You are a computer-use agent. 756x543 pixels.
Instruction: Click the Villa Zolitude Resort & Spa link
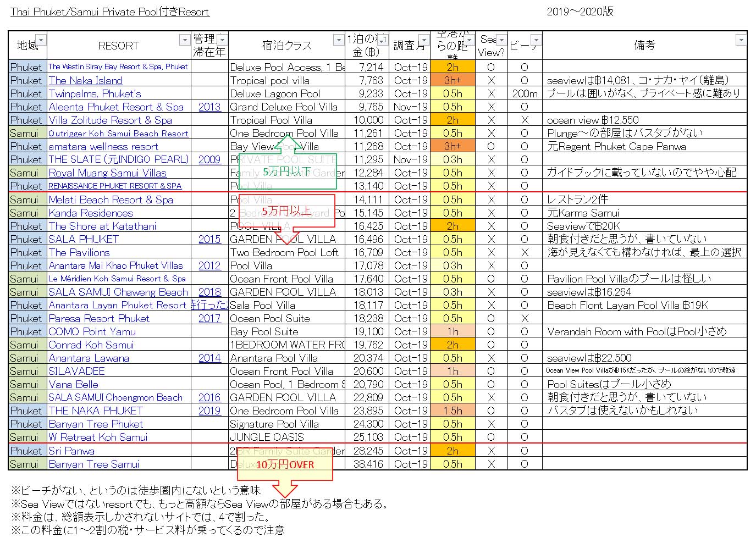point(110,120)
